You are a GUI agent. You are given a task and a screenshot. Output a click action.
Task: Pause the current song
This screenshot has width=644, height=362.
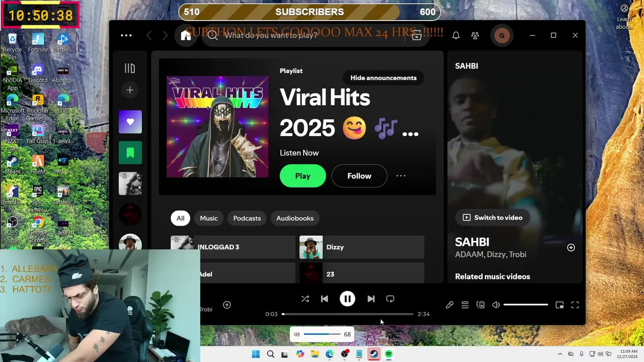[347, 299]
